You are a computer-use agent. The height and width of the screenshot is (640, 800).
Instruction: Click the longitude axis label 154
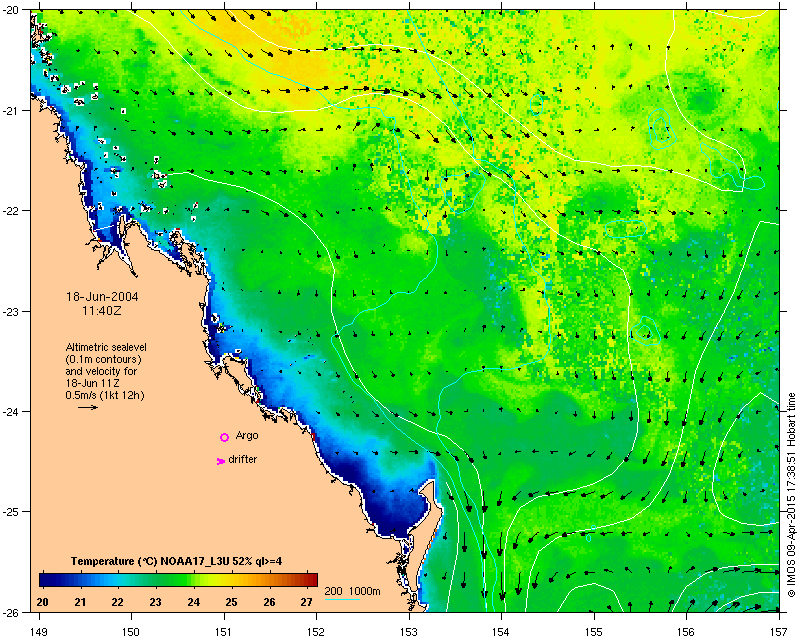(x=502, y=632)
